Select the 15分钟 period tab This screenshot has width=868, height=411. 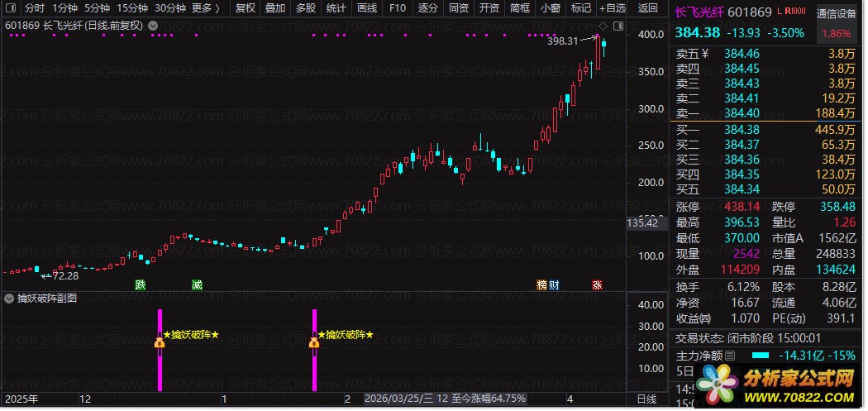(132, 7)
